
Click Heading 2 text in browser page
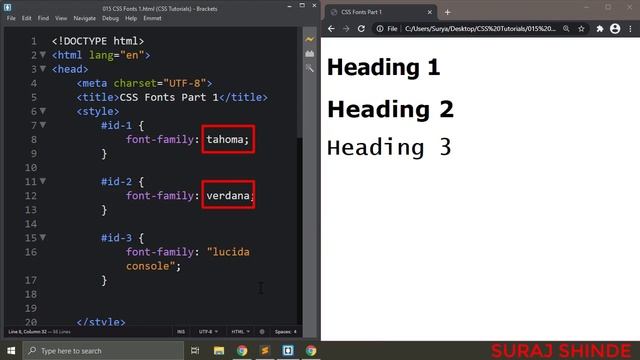click(390, 109)
